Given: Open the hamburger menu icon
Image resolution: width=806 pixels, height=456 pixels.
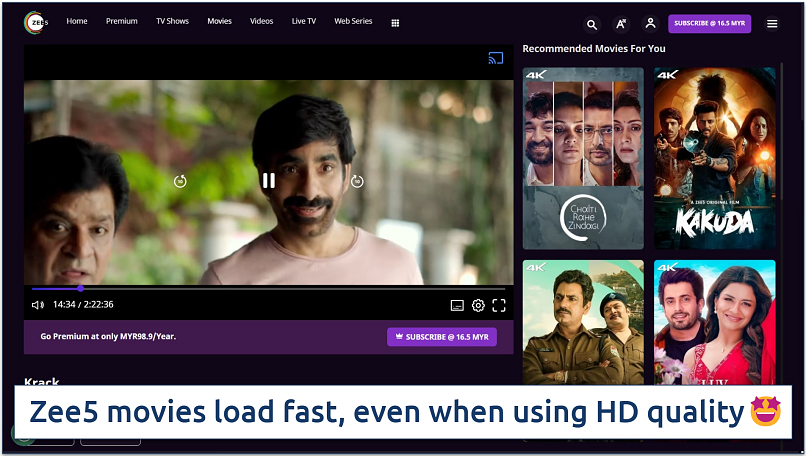Looking at the screenshot, I should [772, 24].
